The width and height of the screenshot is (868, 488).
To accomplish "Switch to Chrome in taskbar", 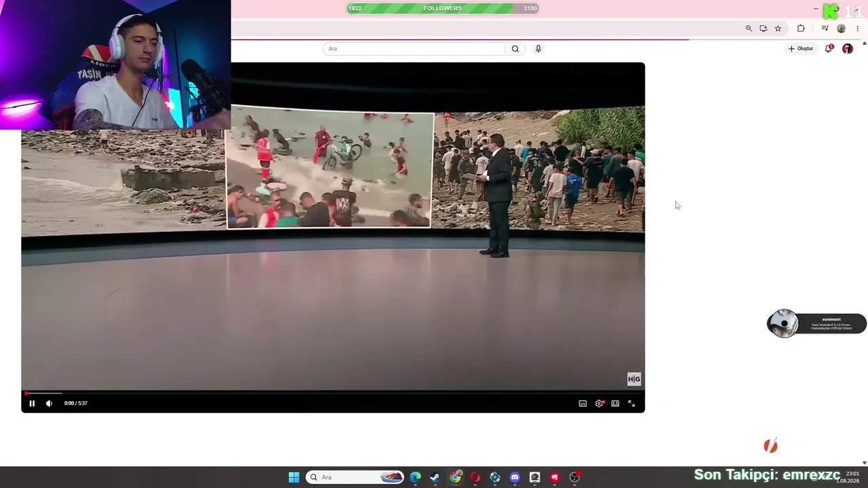I will [x=455, y=477].
